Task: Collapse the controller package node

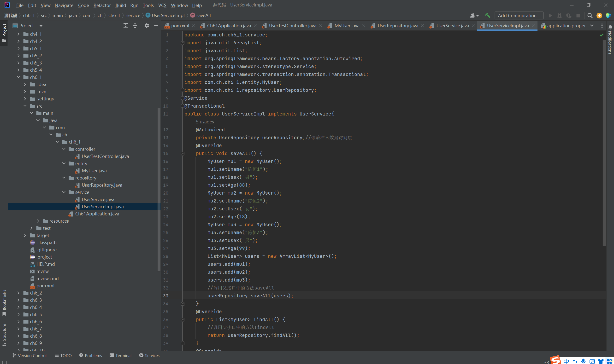Action: click(64, 149)
